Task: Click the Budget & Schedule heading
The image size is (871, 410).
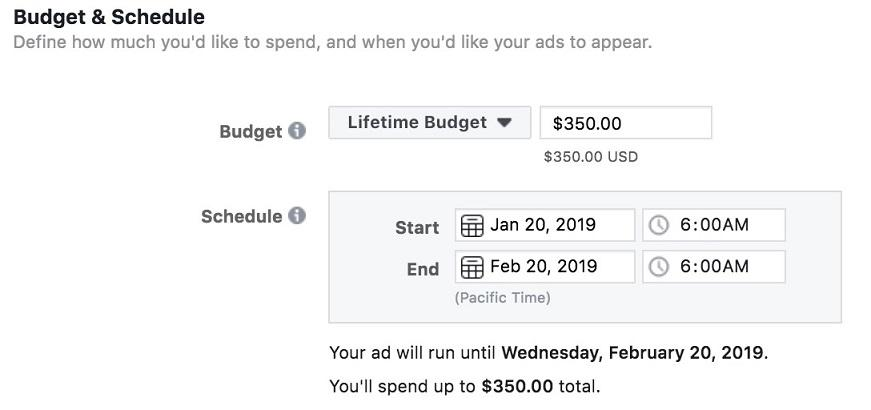Action: click(109, 17)
